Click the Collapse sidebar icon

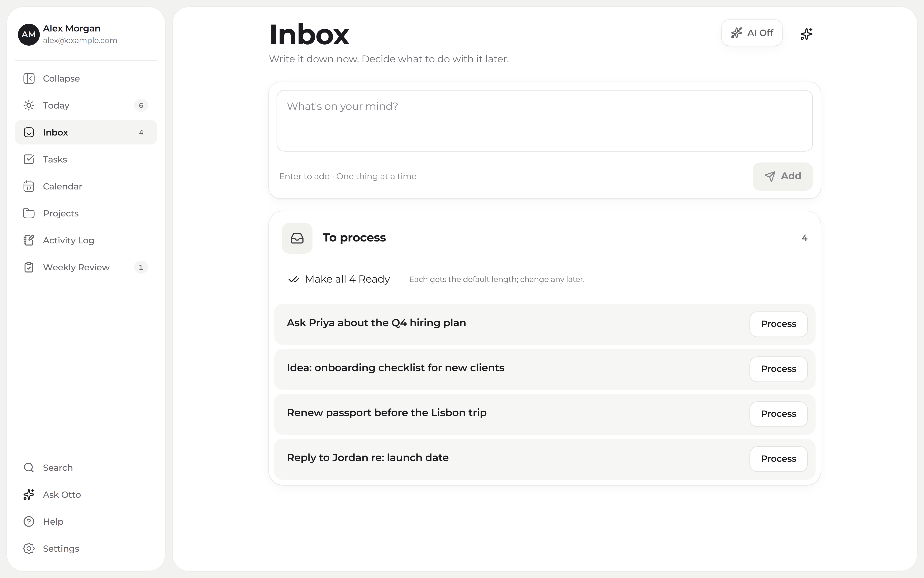[x=29, y=78]
